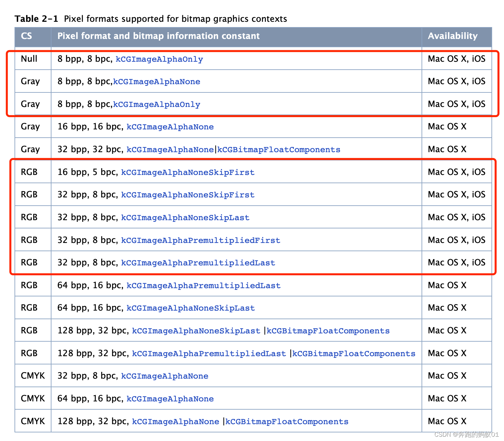Click '64 bpp, 16 bpc,' text in CMYK row
This screenshot has width=504, height=441.
coord(90,399)
